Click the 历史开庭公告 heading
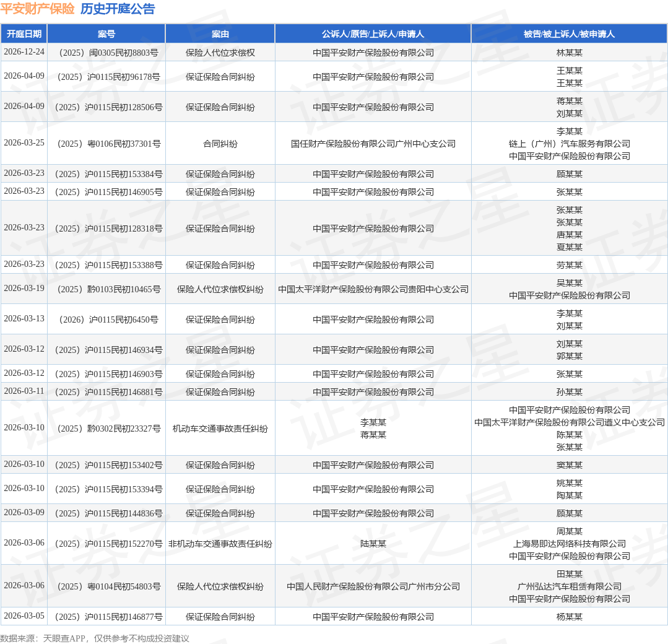Viewport: 668px width, 644px height. (118, 9)
